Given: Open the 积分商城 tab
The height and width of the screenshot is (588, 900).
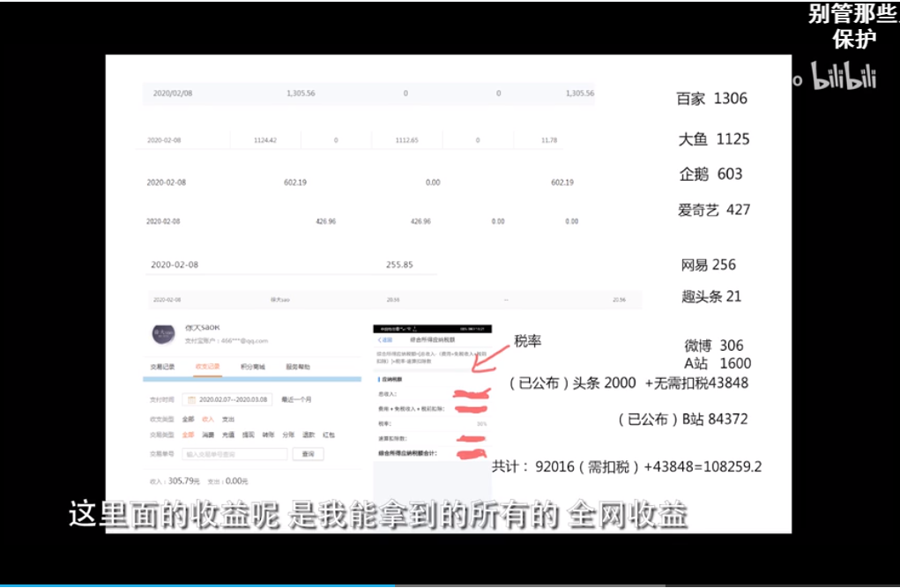Looking at the screenshot, I should pyautogui.click(x=253, y=367).
